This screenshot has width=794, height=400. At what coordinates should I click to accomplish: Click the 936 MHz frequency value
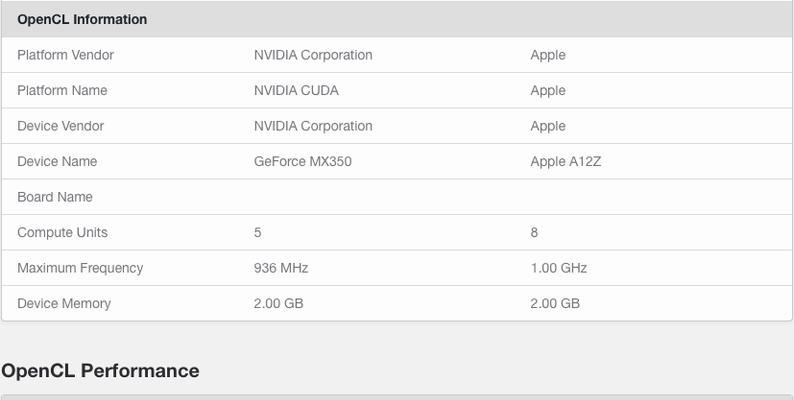pos(281,268)
